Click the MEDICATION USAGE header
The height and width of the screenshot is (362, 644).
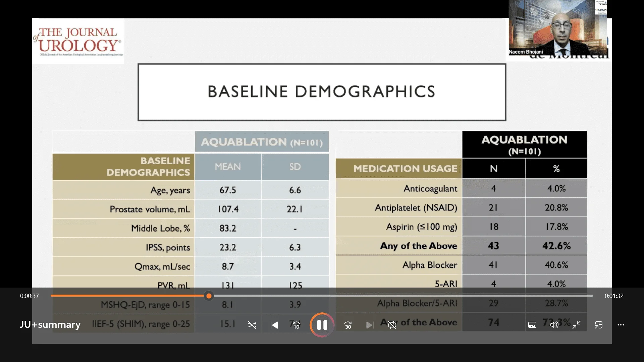(405, 169)
